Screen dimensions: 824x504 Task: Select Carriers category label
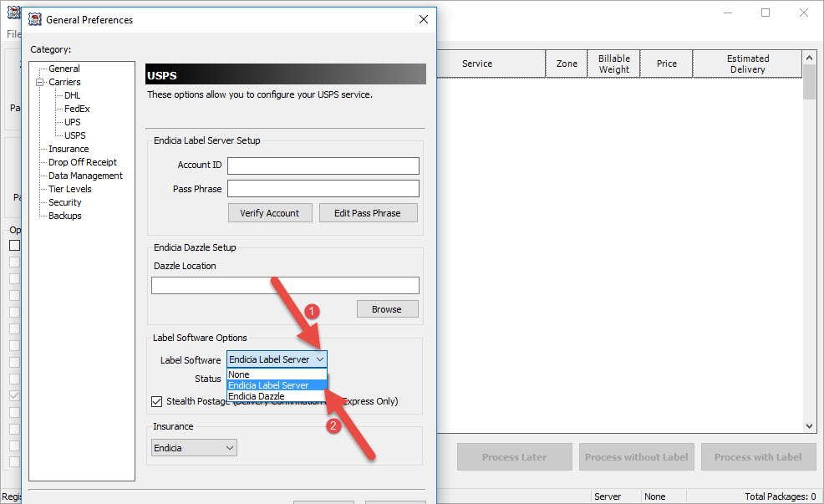coord(64,82)
